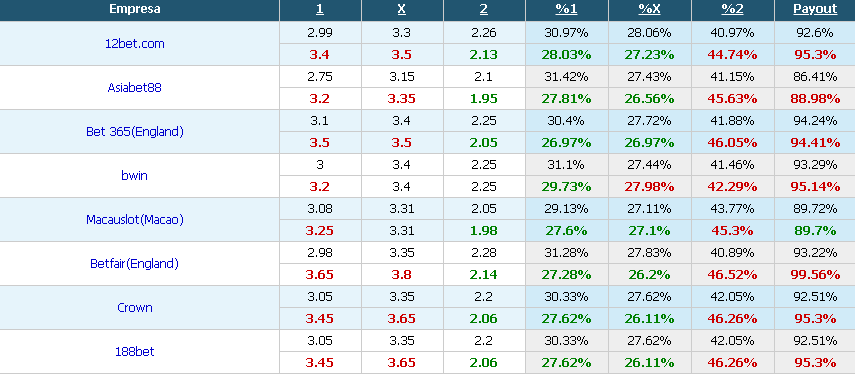Open the Bet 365(England) link

[135, 131]
